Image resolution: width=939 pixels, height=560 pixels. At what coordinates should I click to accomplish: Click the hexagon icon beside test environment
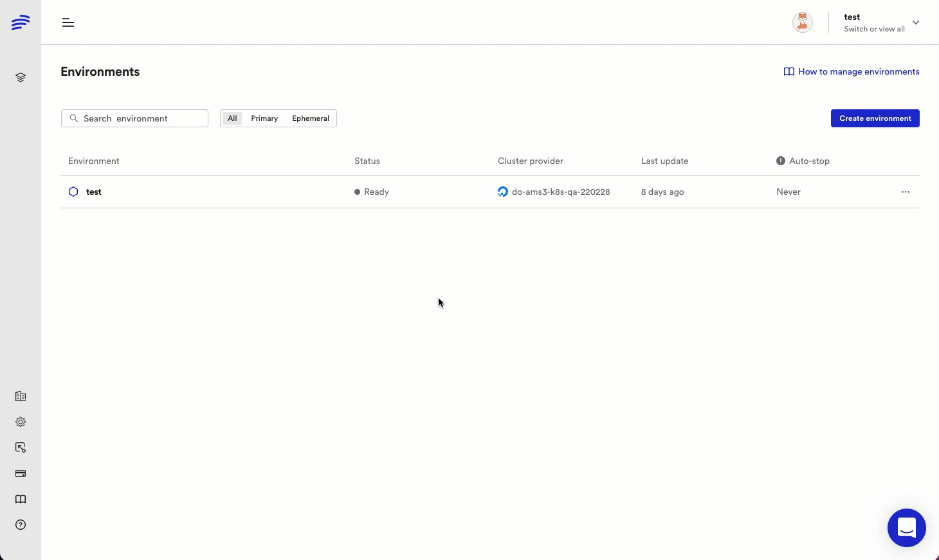[x=73, y=192]
